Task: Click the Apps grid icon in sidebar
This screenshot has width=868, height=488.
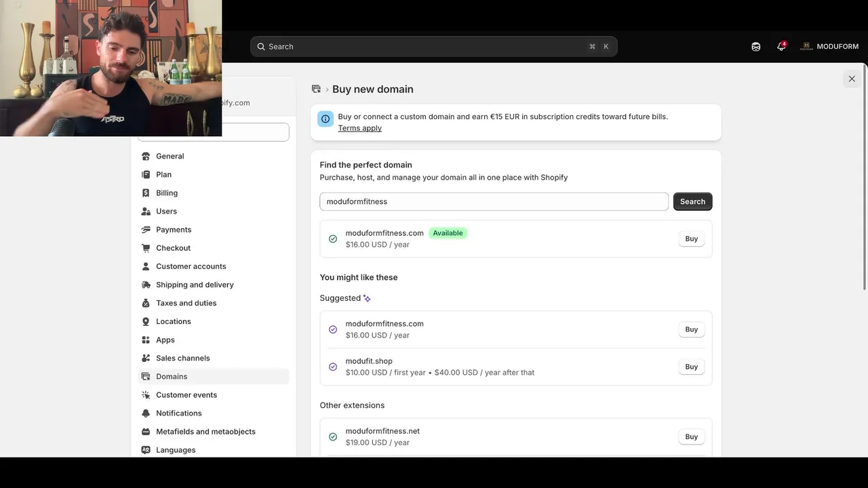Action: click(146, 340)
